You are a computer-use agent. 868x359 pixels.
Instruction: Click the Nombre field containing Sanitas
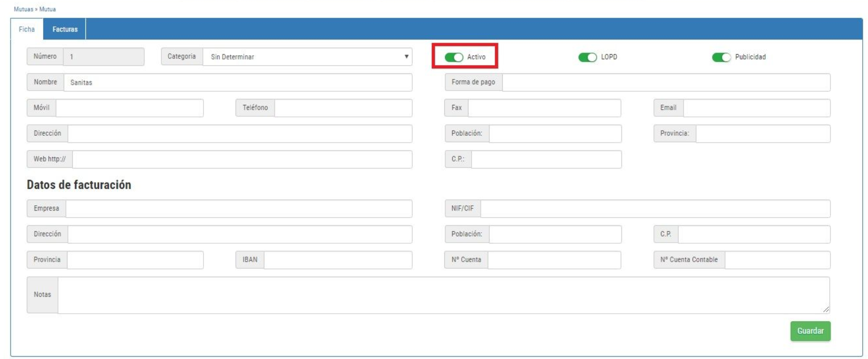pyautogui.click(x=237, y=83)
